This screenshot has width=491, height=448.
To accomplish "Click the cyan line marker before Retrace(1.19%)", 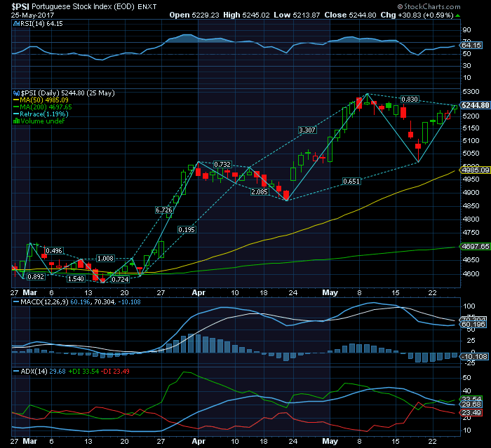I will 16,114.
